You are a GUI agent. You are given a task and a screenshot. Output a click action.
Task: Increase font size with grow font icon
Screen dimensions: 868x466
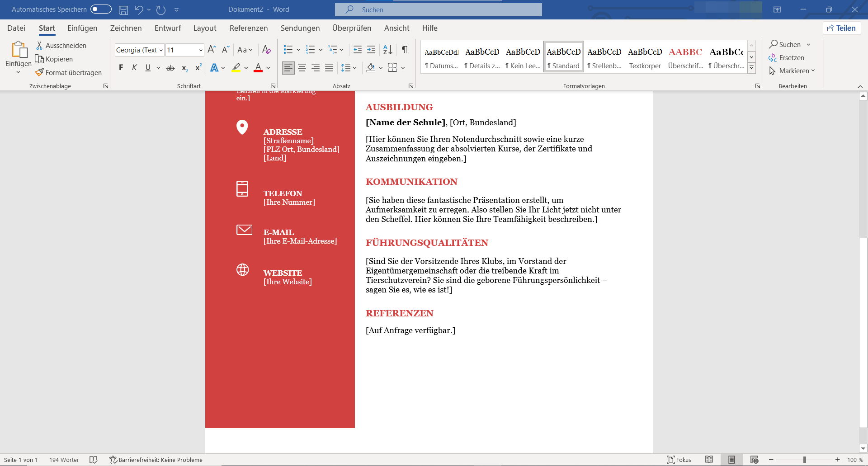[212, 50]
